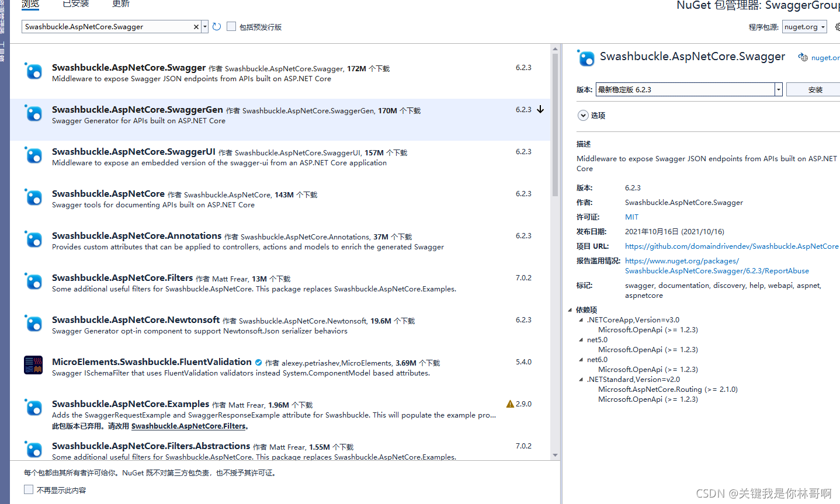Viewport: 840px width, 504px height.
Task: Open the search box history dropdown arrow
Action: (205, 27)
